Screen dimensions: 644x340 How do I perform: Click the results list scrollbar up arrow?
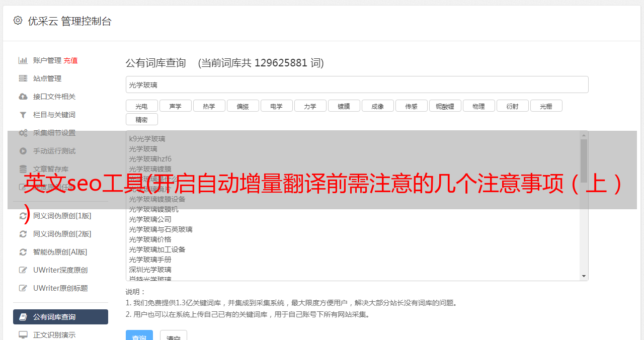tap(584, 135)
